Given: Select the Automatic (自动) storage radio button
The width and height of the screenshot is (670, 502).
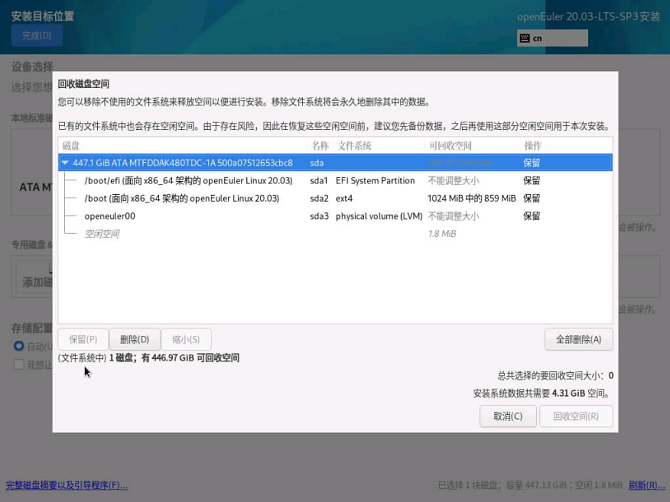Looking at the screenshot, I should point(19,346).
